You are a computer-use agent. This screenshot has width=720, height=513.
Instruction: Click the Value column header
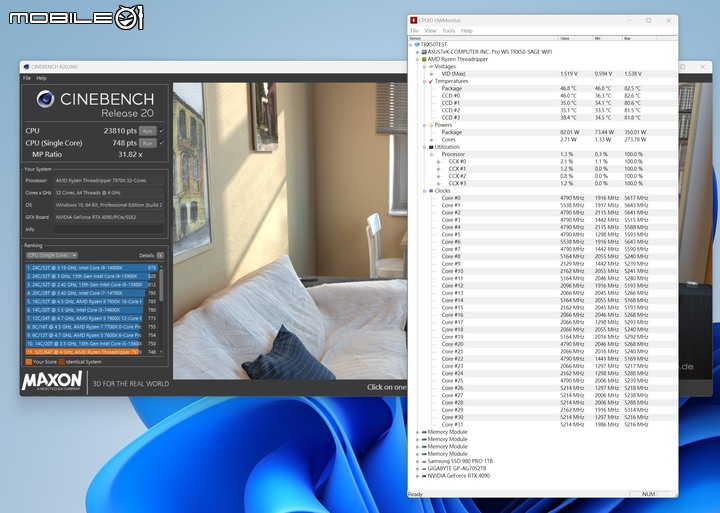click(575, 38)
